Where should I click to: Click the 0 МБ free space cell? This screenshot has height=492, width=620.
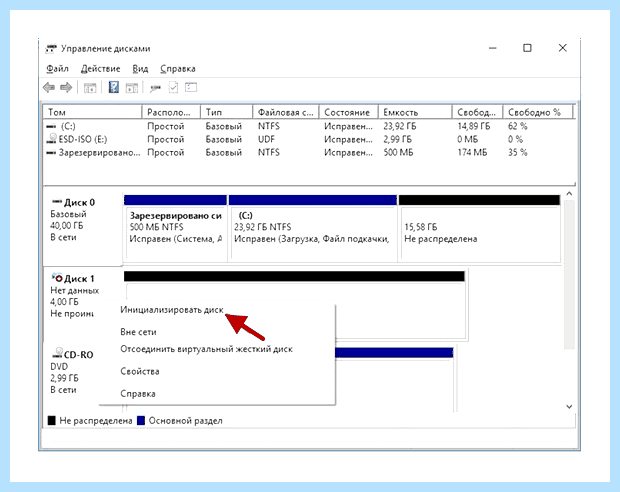tap(467, 139)
